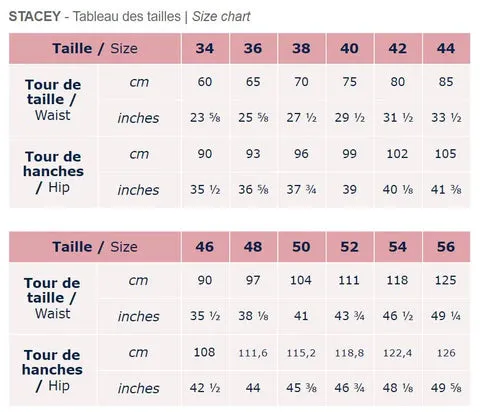Click the second table's 'Taille / Size' header
The image size is (480, 412).
point(95,247)
